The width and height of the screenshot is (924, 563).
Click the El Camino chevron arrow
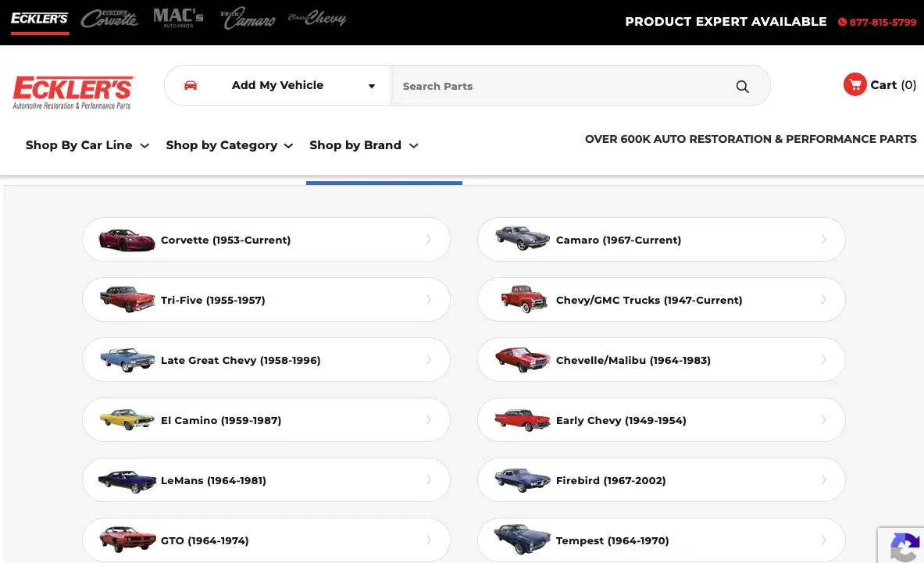coord(429,419)
